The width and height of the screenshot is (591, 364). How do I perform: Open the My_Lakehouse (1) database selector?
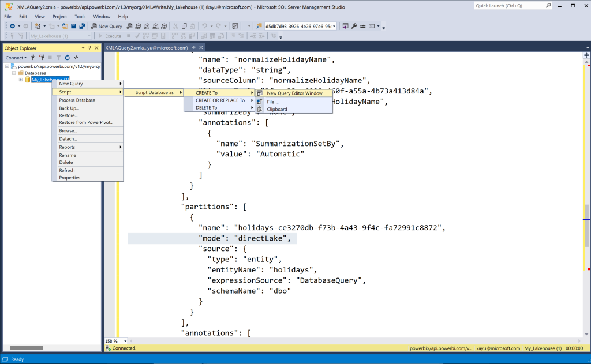(60, 36)
